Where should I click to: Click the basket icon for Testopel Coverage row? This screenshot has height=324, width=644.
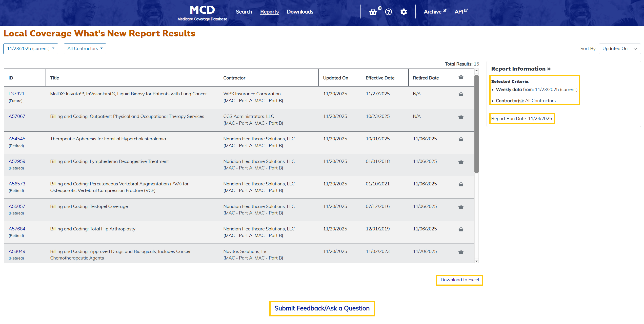coord(461,207)
